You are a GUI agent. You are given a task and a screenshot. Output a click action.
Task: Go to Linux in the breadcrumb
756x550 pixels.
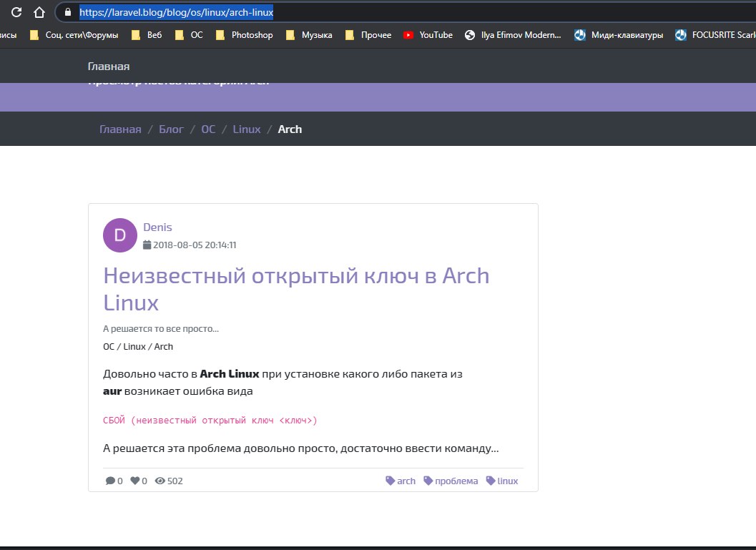[246, 129]
